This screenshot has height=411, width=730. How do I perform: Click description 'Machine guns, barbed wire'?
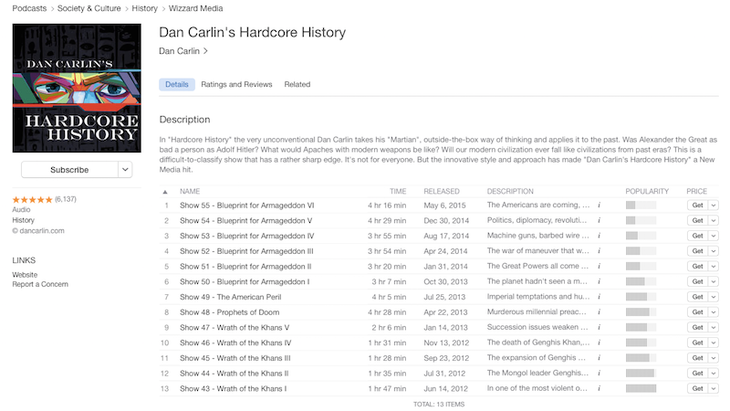coord(538,236)
